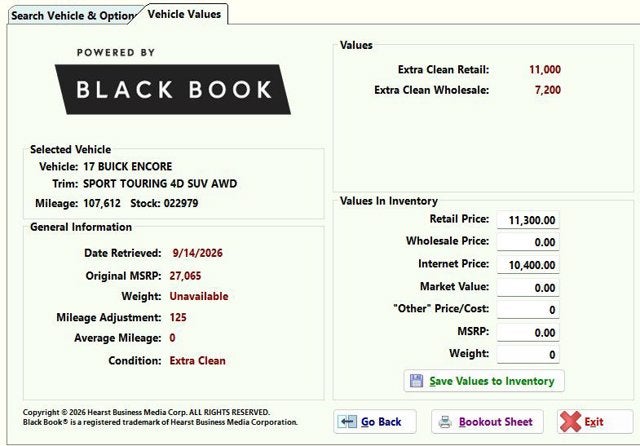Open the Bookout Sheet
This screenshot has width=640, height=446.
(x=487, y=422)
